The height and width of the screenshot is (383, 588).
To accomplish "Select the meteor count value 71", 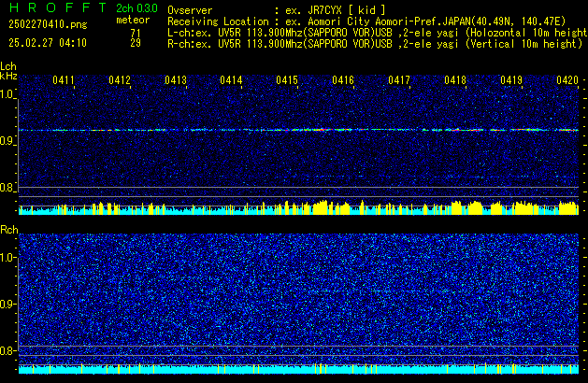I will 136,33.
